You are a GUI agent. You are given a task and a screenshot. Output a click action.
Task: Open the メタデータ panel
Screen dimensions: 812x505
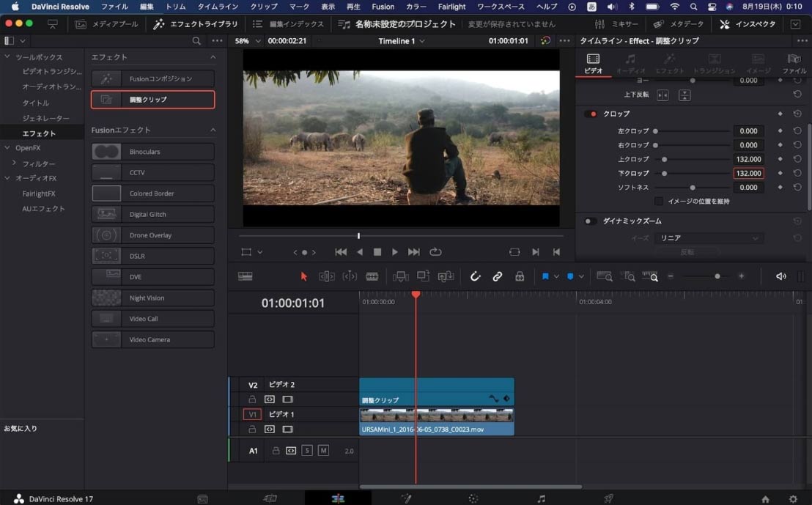click(677, 23)
